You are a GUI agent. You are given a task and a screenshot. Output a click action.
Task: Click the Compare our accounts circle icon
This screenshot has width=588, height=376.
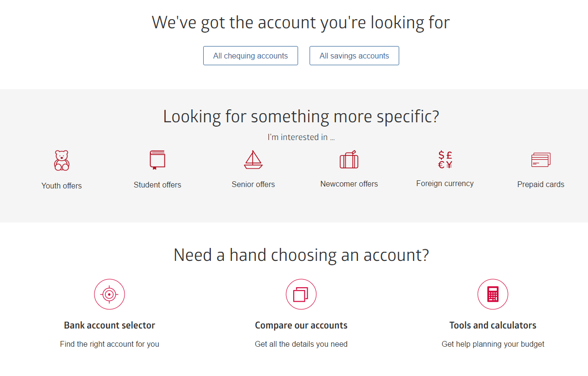pyautogui.click(x=301, y=294)
